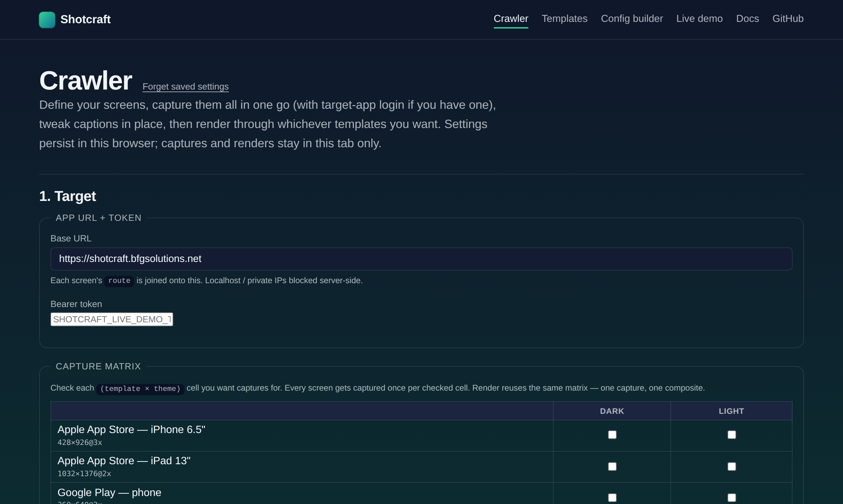Focus the Bearer token input field
This screenshot has width=843, height=504.
(x=112, y=319)
